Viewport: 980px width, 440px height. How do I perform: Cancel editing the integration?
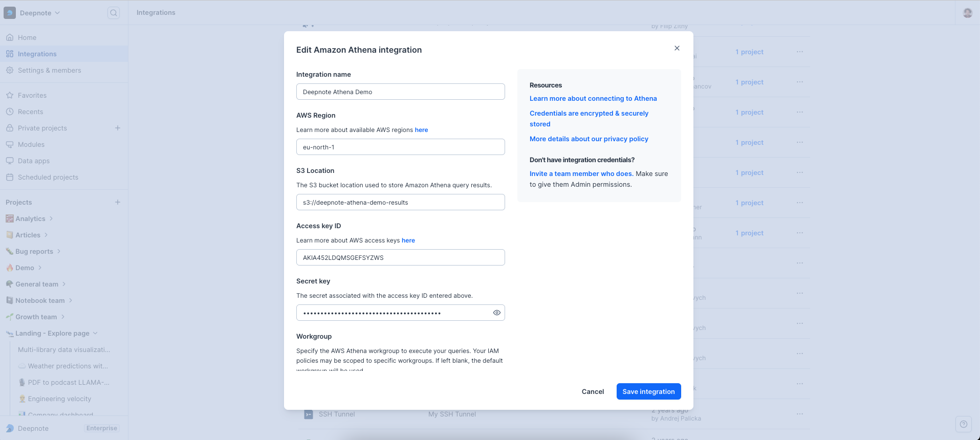pyautogui.click(x=593, y=391)
